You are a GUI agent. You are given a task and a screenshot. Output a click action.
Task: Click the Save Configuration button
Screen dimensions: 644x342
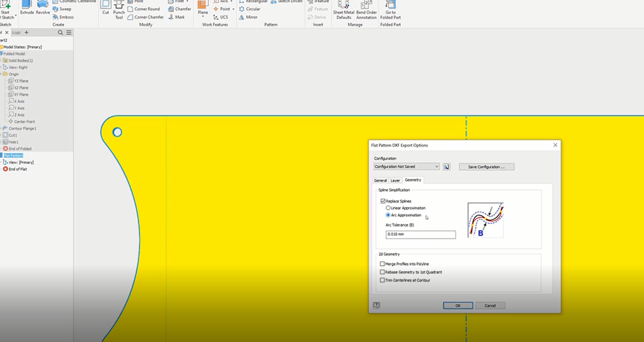point(486,167)
